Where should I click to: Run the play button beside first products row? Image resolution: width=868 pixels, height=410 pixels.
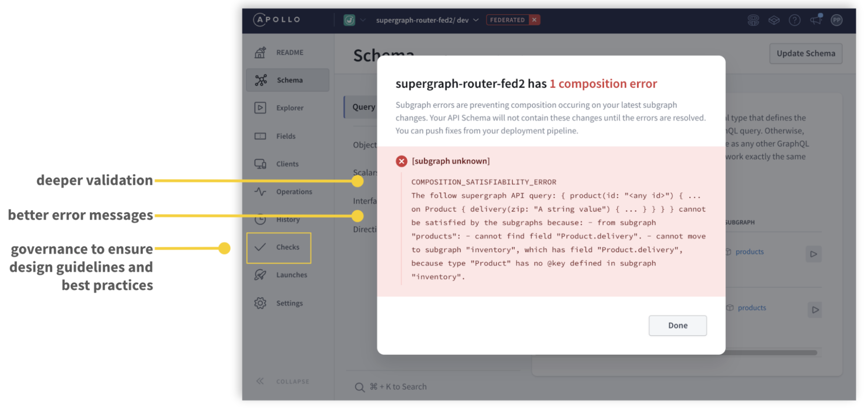813,254
